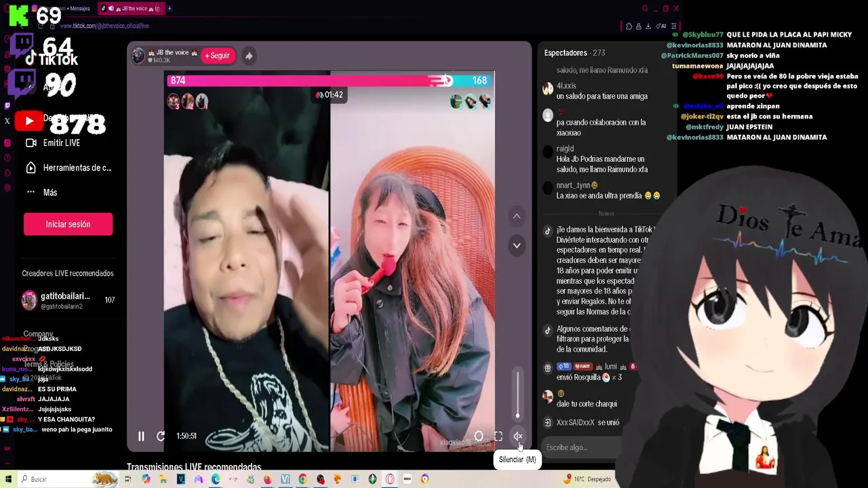Viewport: 868px width, 488px height.
Task: Open JB the voice profile avatar
Action: click(x=138, y=56)
